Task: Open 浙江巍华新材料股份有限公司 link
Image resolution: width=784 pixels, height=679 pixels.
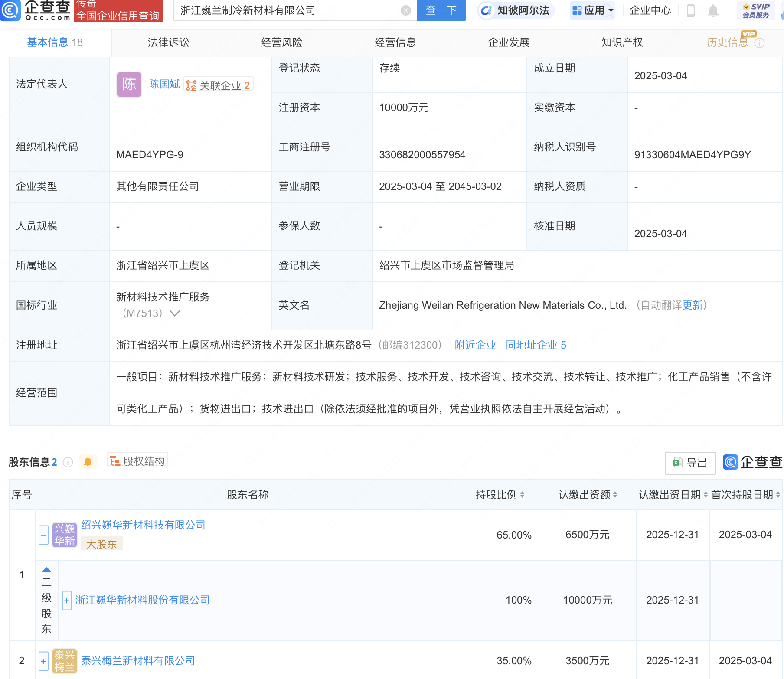Action: pos(143,600)
